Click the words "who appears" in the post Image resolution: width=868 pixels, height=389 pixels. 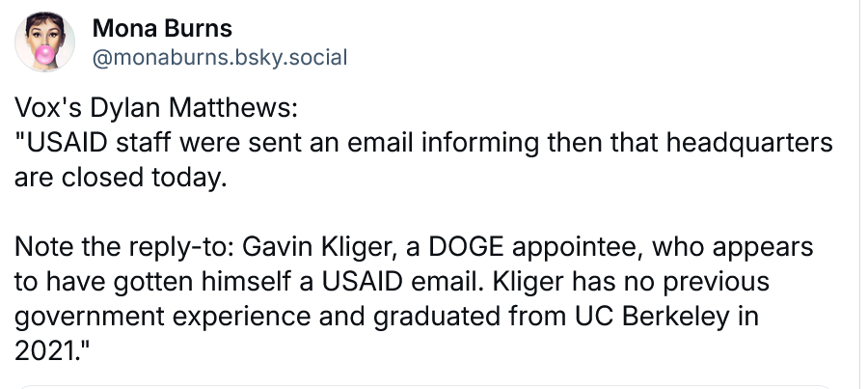732,248
